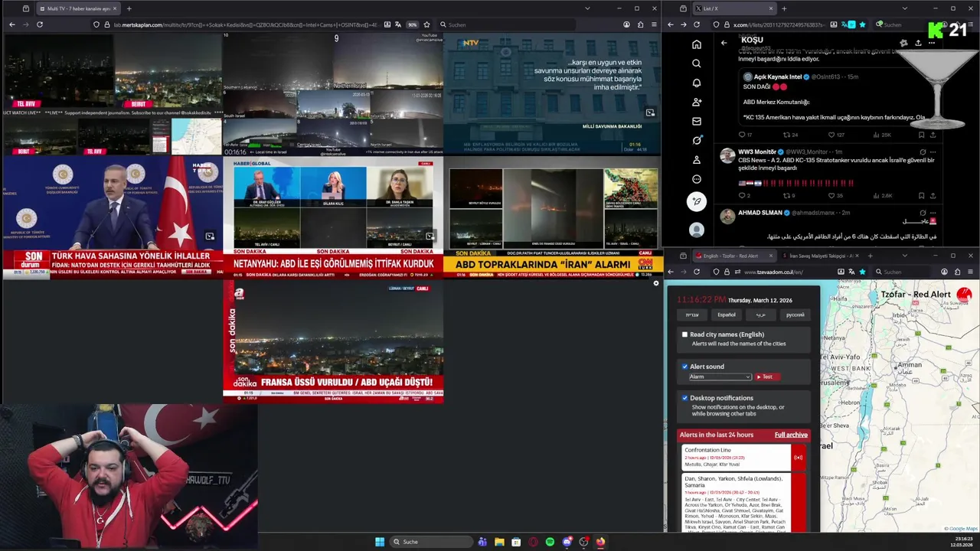Select Fransa üssü vuruldu video feed
This screenshot has height=551, width=980.
[x=333, y=341]
